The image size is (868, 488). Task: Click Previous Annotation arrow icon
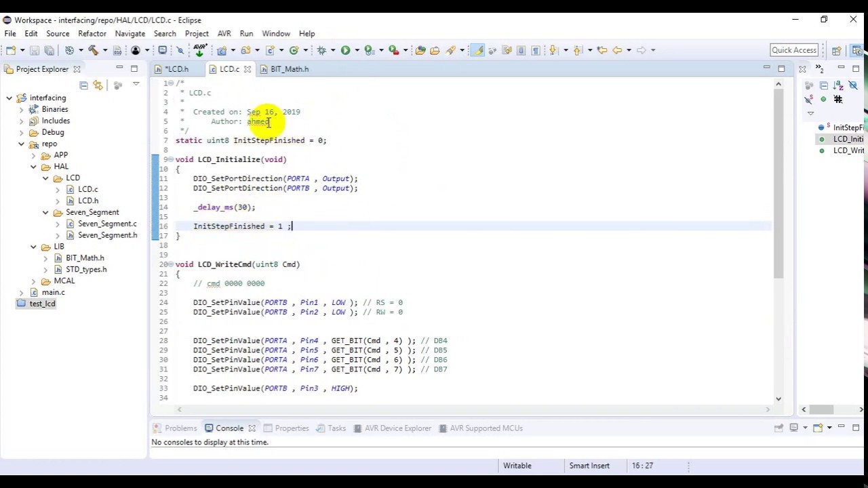pos(577,50)
